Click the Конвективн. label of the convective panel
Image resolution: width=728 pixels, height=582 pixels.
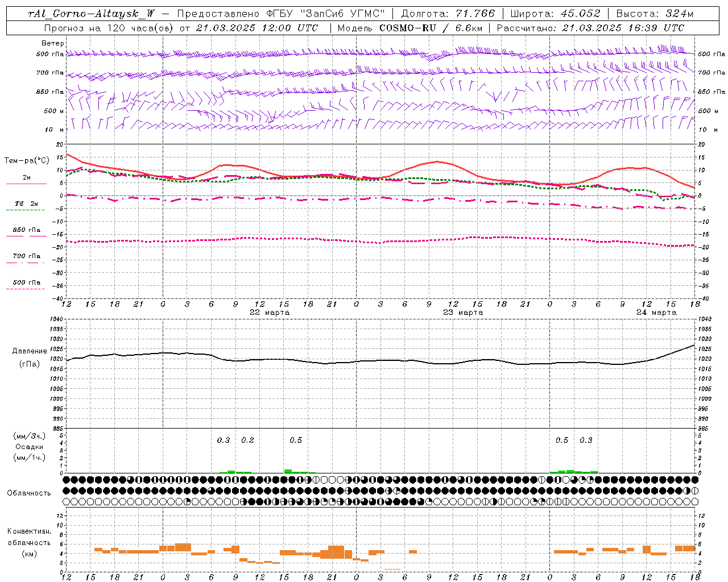tap(29, 531)
